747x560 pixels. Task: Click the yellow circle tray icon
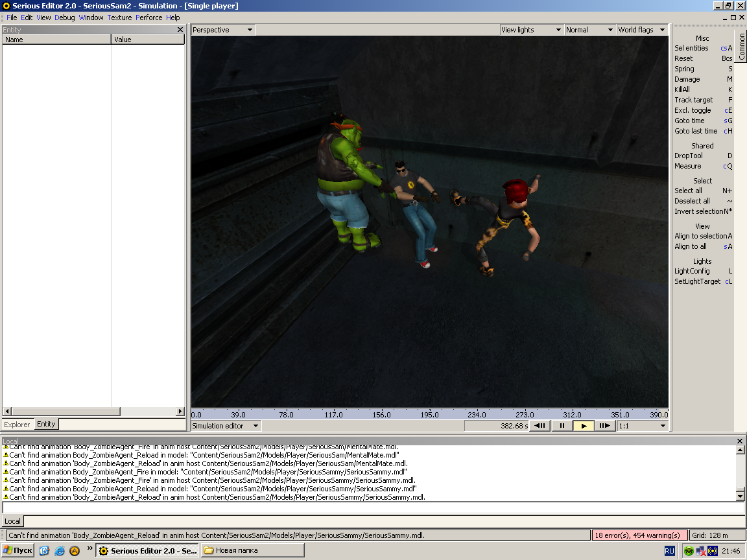click(713, 551)
